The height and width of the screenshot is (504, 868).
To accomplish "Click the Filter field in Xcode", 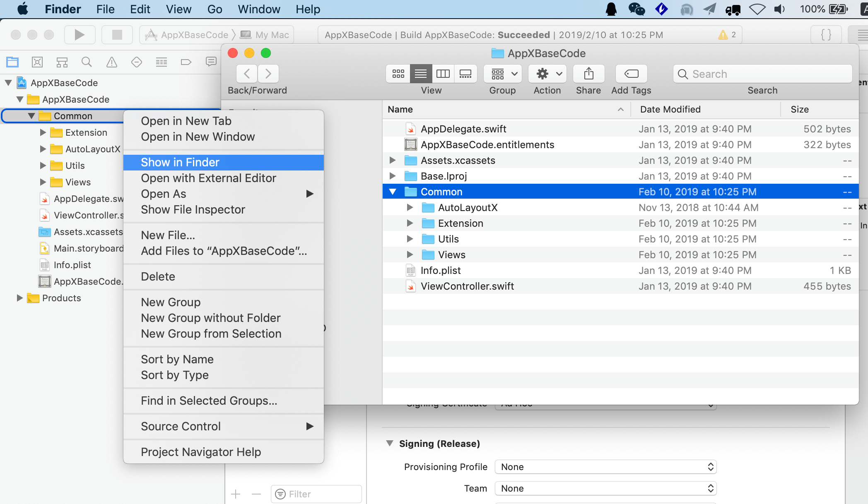I will point(316,494).
